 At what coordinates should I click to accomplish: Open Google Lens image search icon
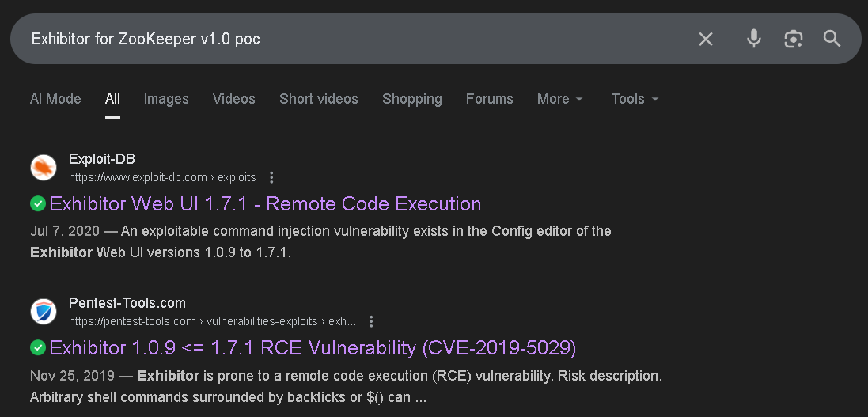pyautogui.click(x=793, y=39)
